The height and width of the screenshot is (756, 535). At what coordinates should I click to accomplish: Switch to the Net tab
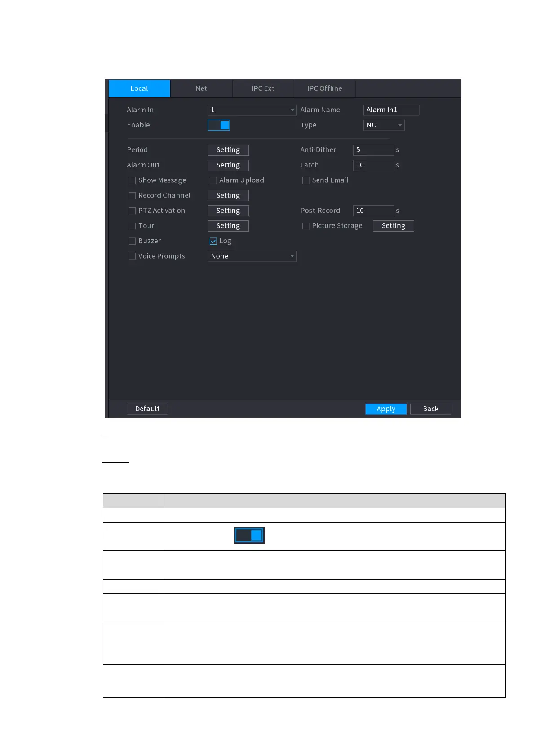pos(201,88)
